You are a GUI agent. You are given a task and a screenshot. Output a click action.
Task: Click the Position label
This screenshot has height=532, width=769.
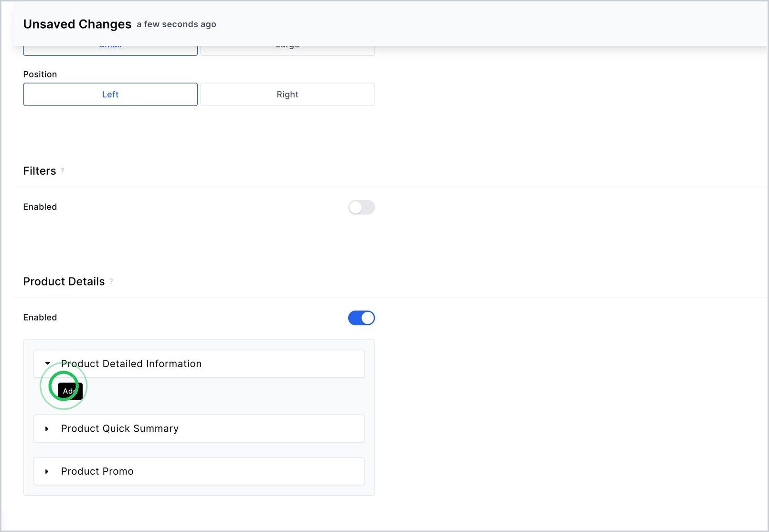click(x=40, y=74)
